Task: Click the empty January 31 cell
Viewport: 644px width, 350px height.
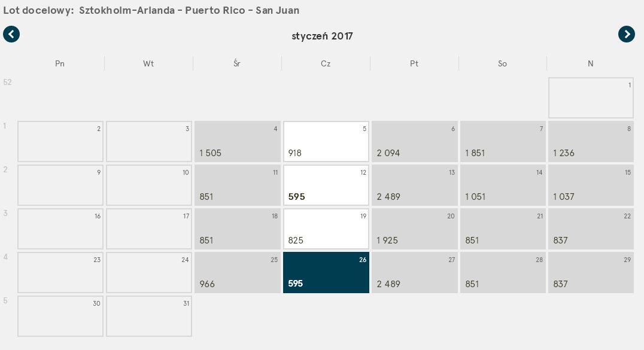Action: click(149, 316)
